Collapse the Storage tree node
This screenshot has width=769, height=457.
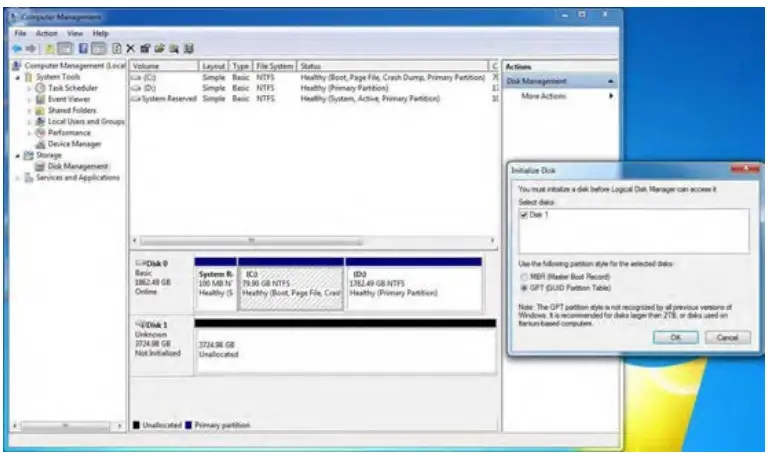18,156
